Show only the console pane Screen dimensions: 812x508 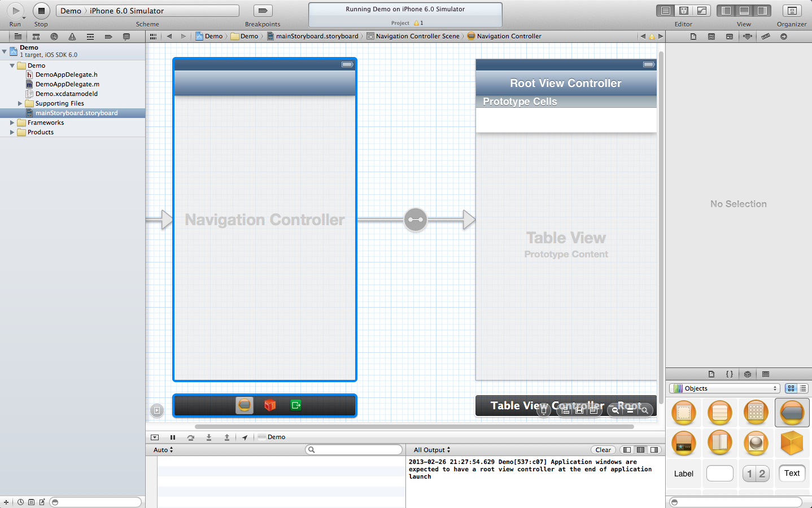pos(654,450)
